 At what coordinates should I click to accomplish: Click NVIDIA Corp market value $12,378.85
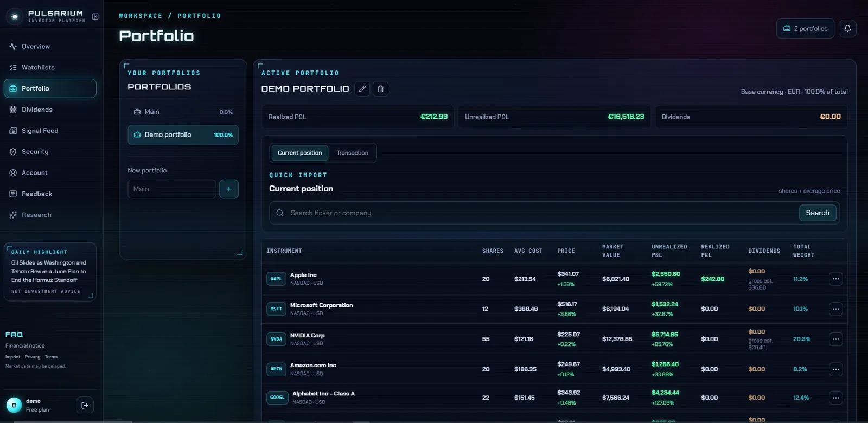tap(617, 339)
